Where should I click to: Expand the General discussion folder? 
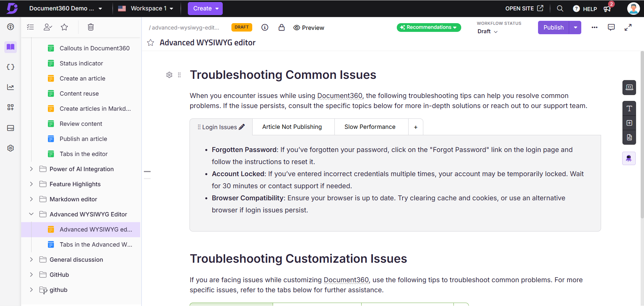(x=31, y=259)
